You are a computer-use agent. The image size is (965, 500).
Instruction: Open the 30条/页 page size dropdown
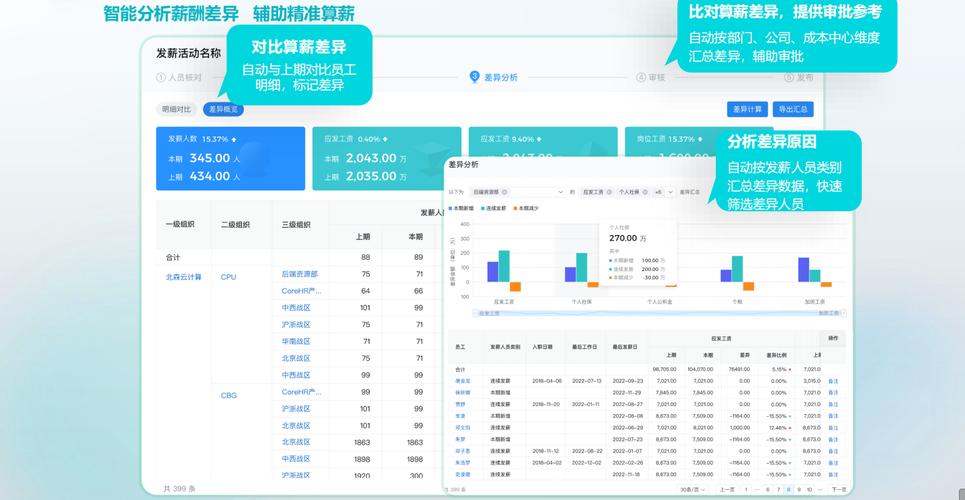click(694, 490)
